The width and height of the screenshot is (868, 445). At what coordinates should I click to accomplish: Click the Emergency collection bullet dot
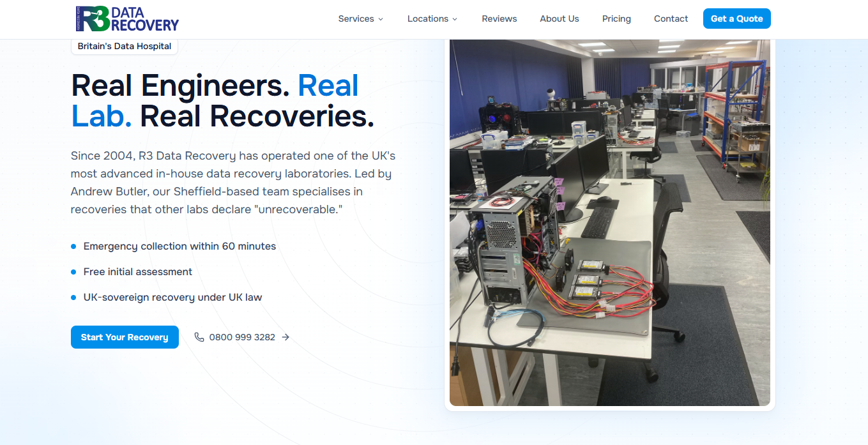(x=73, y=246)
